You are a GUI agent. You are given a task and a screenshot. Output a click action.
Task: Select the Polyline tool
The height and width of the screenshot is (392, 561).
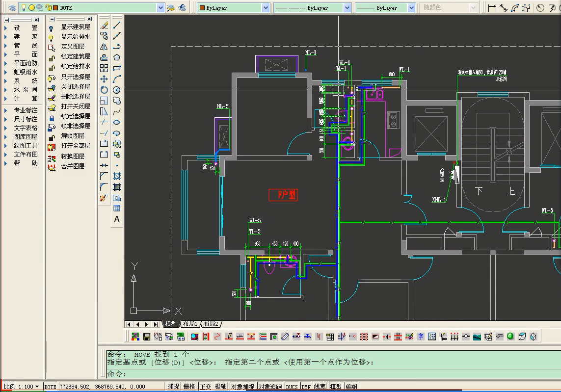coord(117,47)
